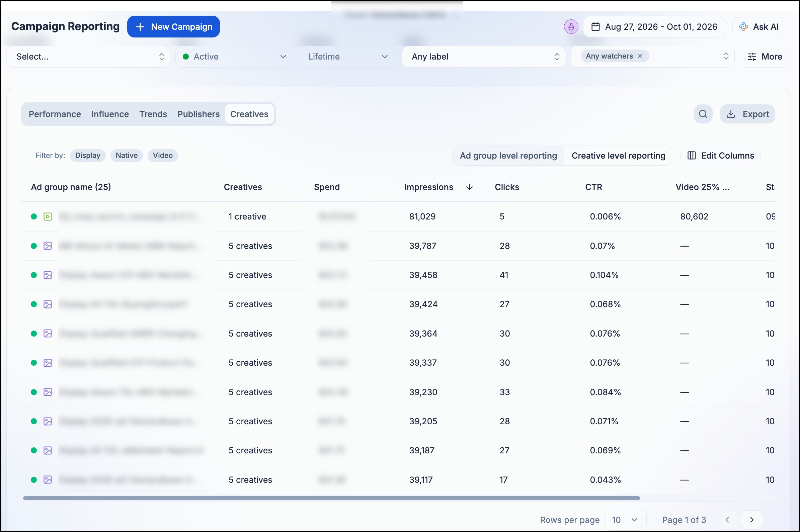This screenshot has width=800, height=532.
Task: Click the image type icon in 39,205 row
Action: pyautogui.click(x=48, y=421)
